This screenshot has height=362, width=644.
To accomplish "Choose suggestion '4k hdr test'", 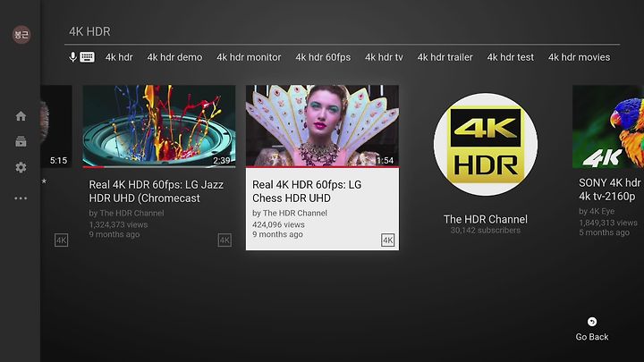I will (511, 57).
